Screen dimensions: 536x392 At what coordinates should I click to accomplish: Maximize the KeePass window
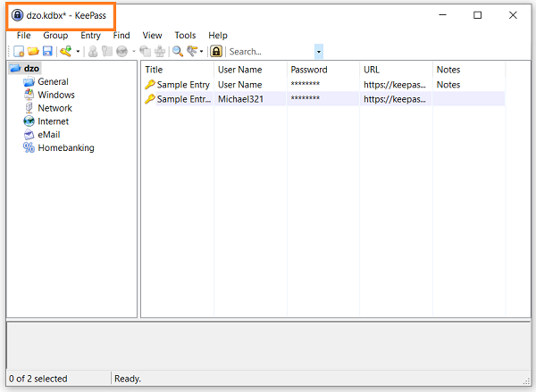coord(478,15)
